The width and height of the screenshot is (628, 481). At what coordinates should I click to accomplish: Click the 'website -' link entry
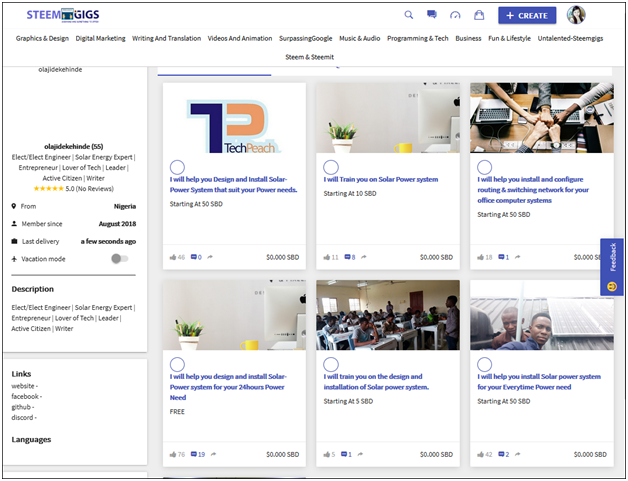pyautogui.click(x=24, y=386)
